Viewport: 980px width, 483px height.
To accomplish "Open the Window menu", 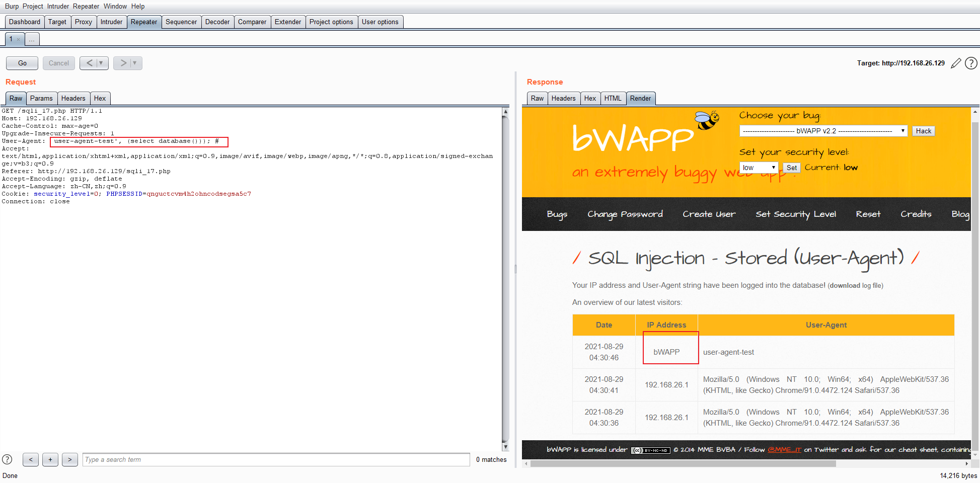I will click(x=115, y=6).
